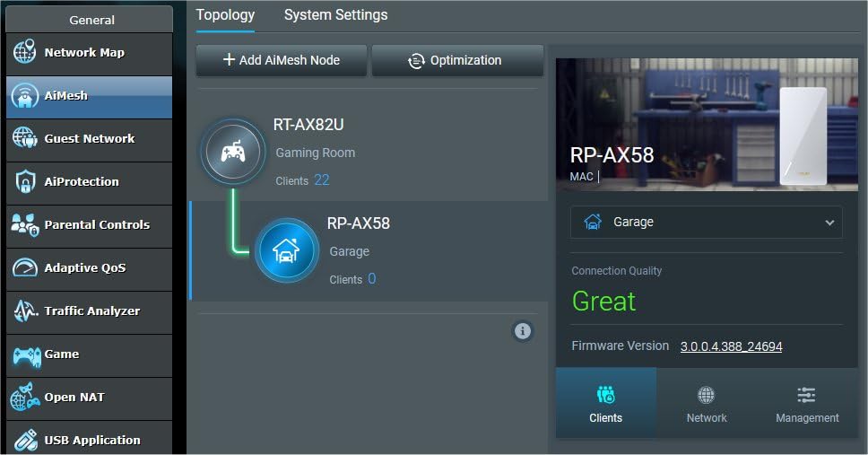Image resolution: width=868 pixels, height=455 pixels.
Task: Click the 0 clients count for RP-AX58
Action: (371, 279)
